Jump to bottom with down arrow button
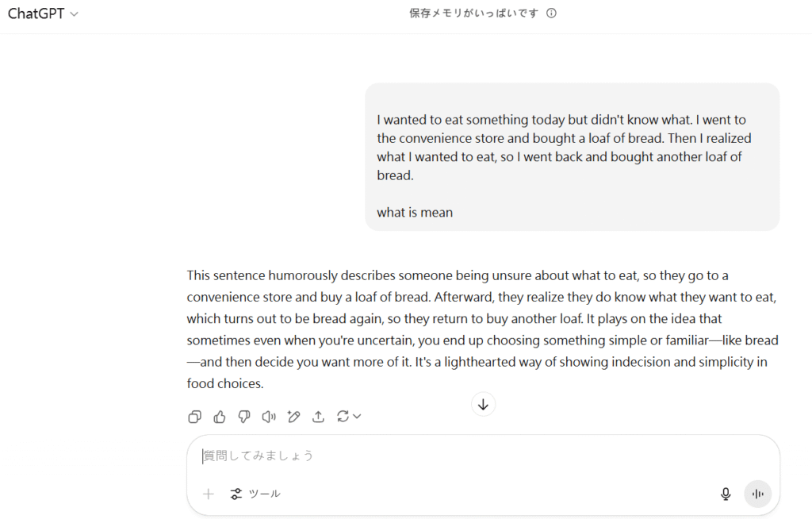 pyautogui.click(x=483, y=405)
